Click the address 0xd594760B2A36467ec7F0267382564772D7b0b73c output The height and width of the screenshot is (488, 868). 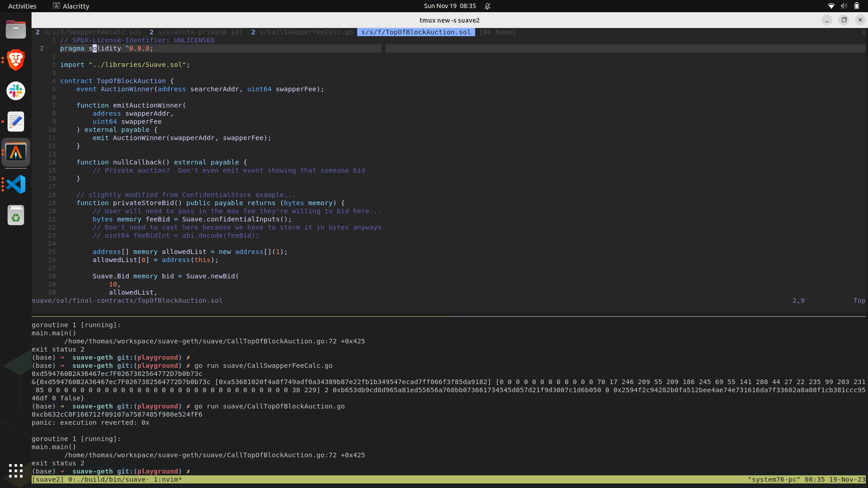(x=117, y=374)
